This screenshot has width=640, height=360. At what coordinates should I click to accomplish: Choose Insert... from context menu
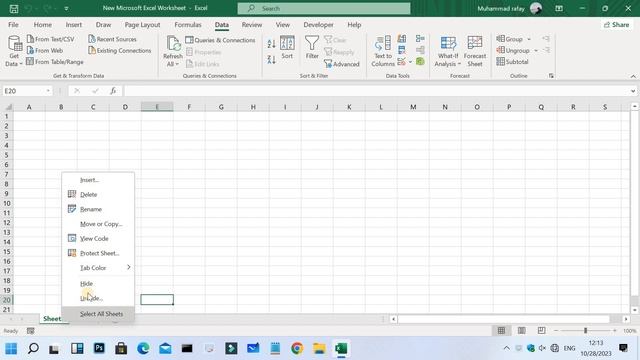(x=98, y=180)
